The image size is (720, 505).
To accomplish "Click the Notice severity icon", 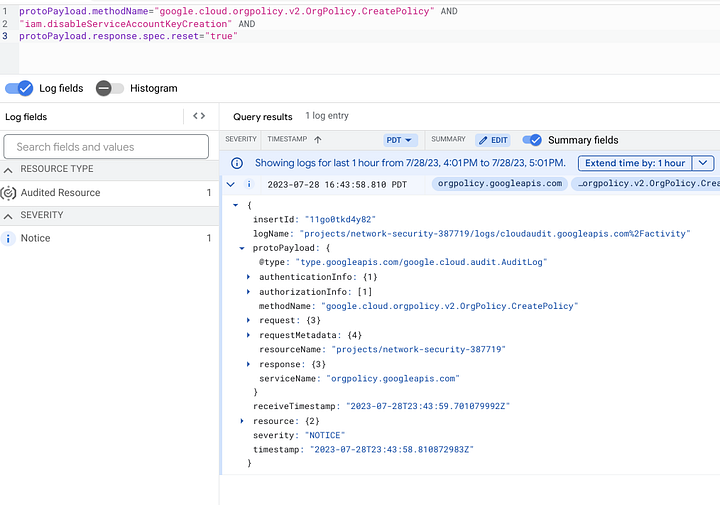I will (9, 238).
